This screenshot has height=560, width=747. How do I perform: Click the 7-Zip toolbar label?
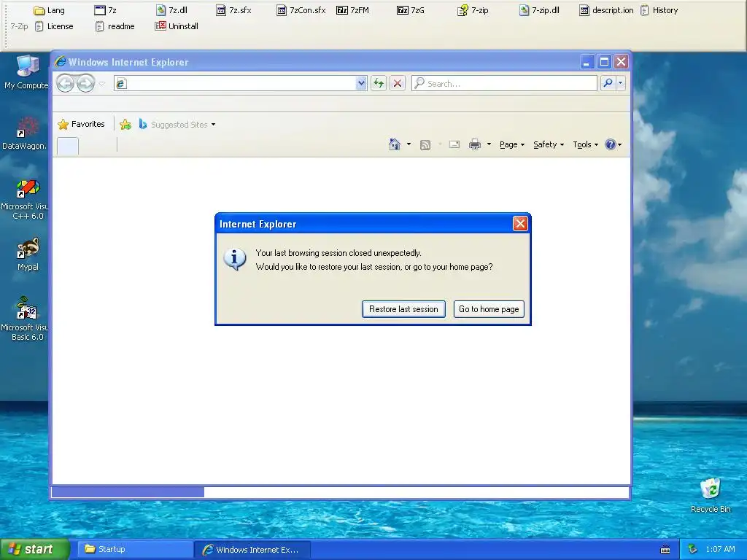point(19,26)
